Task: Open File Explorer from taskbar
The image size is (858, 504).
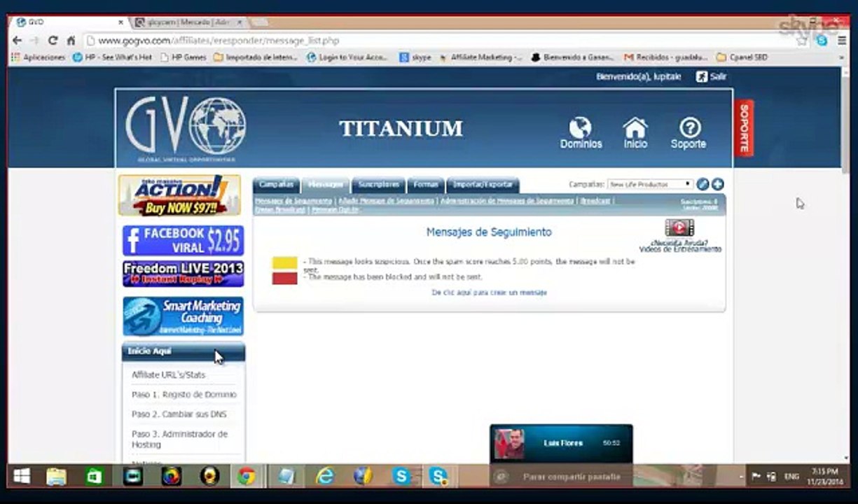Action: [56, 477]
